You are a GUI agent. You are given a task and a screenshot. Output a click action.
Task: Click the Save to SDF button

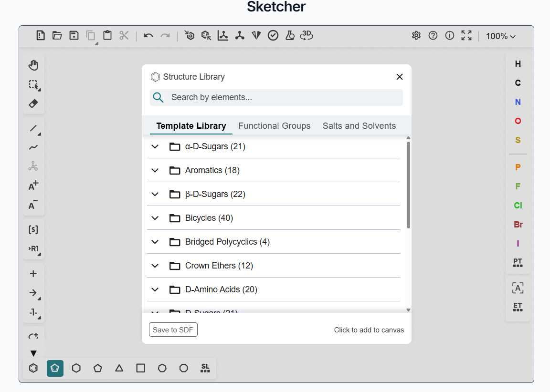click(x=173, y=330)
